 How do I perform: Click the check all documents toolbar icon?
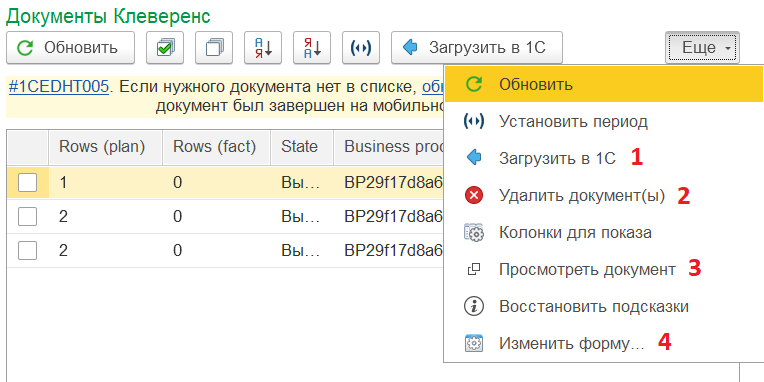pyautogui.click(x=165, y=48)
